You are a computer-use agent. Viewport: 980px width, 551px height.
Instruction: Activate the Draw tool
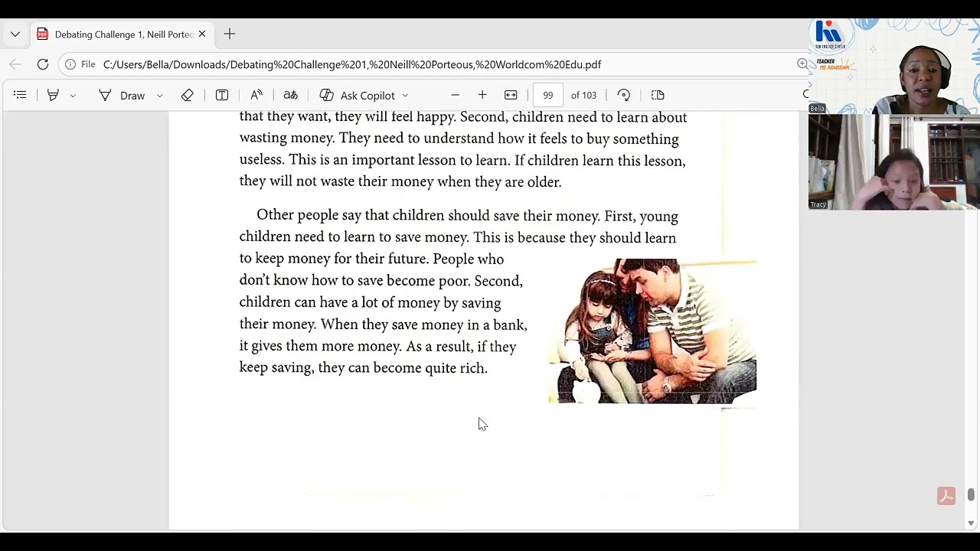click(x=122, y=95)
